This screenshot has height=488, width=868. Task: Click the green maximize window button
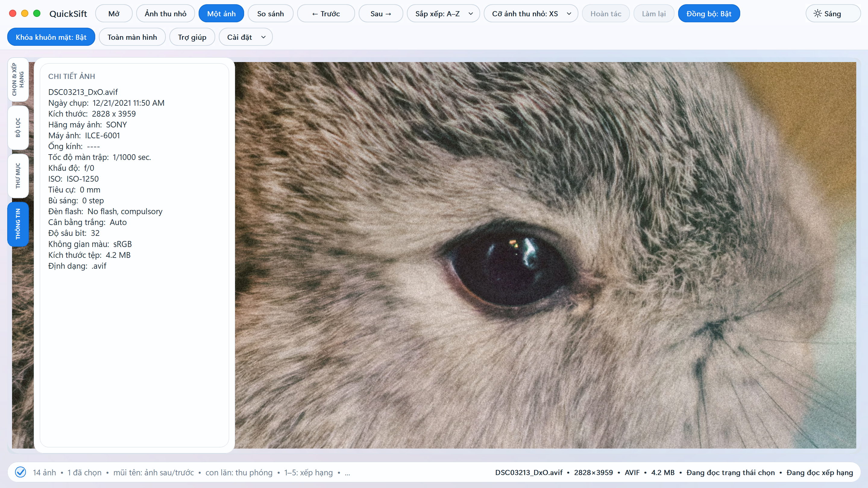[37, 14]
